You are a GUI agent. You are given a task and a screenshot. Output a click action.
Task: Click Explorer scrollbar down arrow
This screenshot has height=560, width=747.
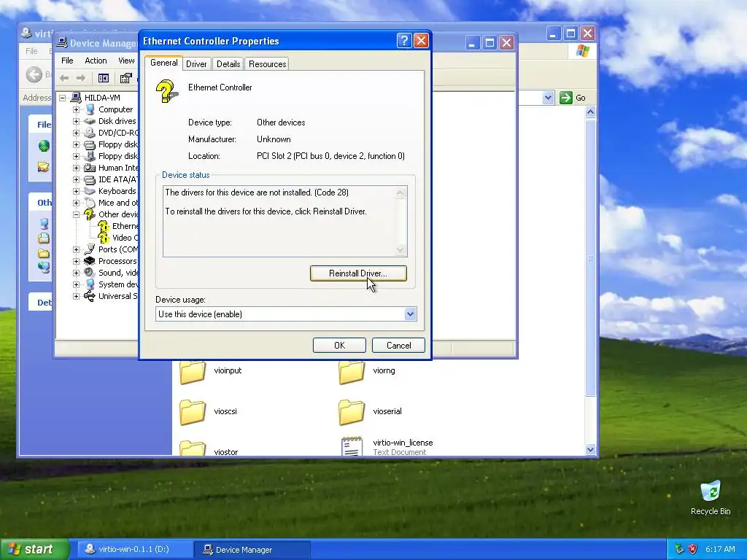590,449
